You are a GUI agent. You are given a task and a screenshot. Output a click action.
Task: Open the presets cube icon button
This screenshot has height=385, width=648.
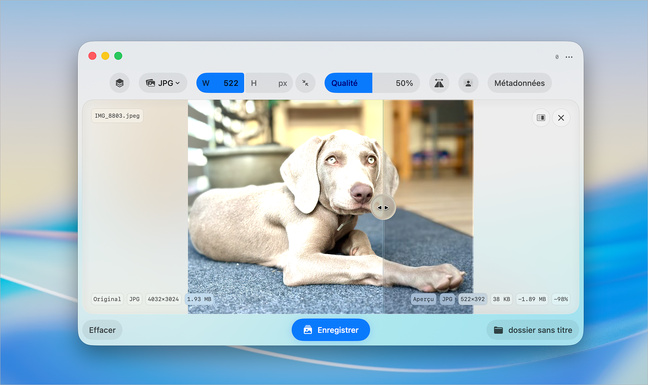point(119,83)
